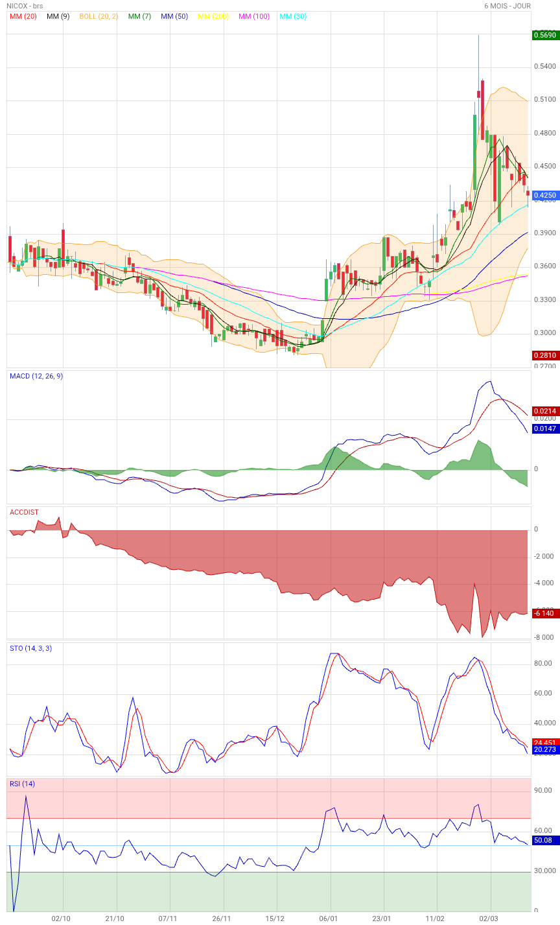560x925 pixels.
Task: Click the red 0.2810 low price tag
Action: 544,355
